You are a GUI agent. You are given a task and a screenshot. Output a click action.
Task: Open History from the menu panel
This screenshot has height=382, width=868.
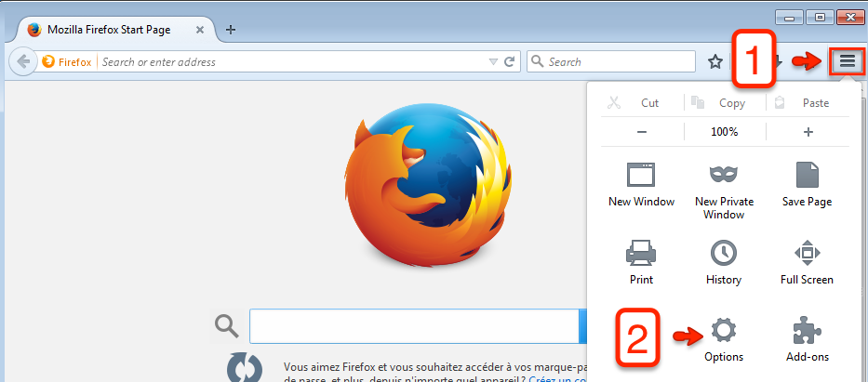tap(724, 263)
